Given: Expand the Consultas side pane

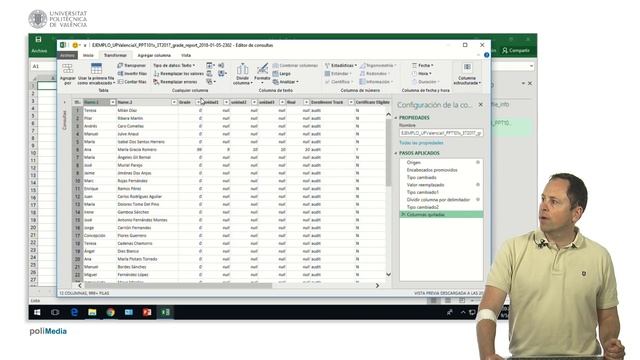Looking at the screenshot, I should click(x=64, y=102).
